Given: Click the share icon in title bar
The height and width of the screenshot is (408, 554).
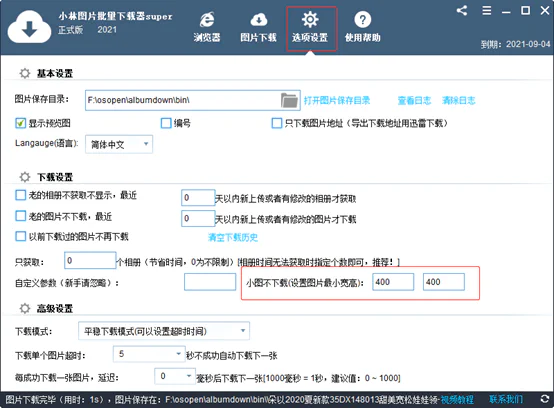Looking at the screenshot, I should 462,11.
